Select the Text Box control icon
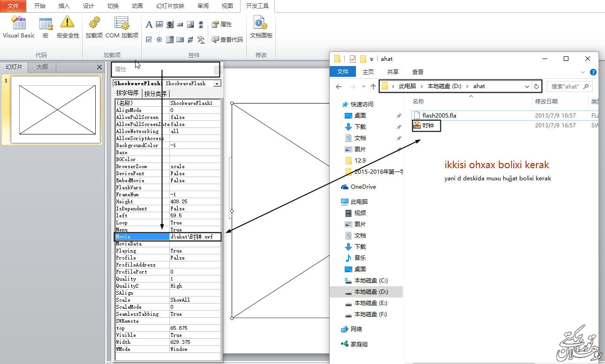605x364 pixels. click(159, 24)
